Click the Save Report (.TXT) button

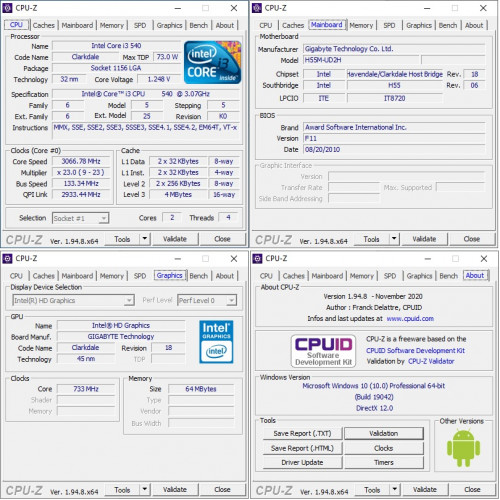click(302, 433)
